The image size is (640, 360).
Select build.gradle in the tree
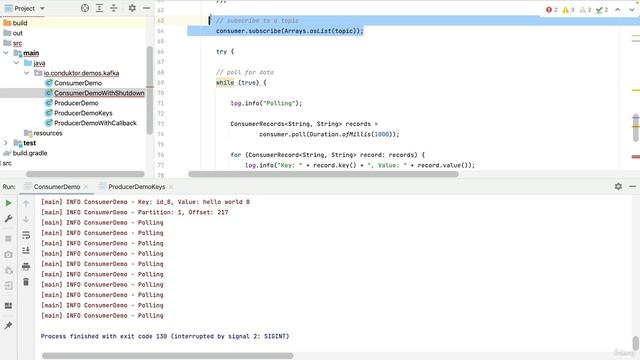tap(30, 153)
